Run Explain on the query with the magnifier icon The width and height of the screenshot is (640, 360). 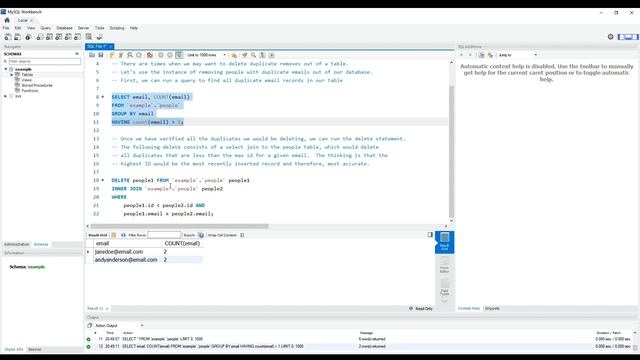(x=130, y=55)
